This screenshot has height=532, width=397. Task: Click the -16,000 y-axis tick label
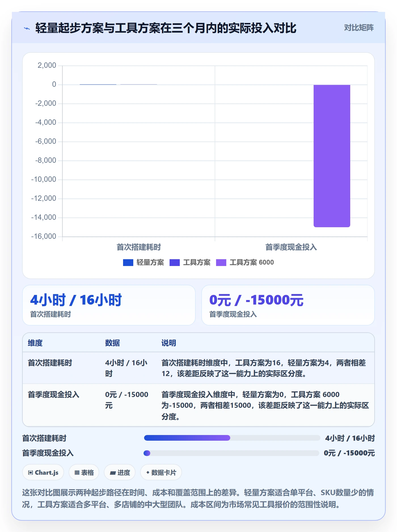coord(44,236)
